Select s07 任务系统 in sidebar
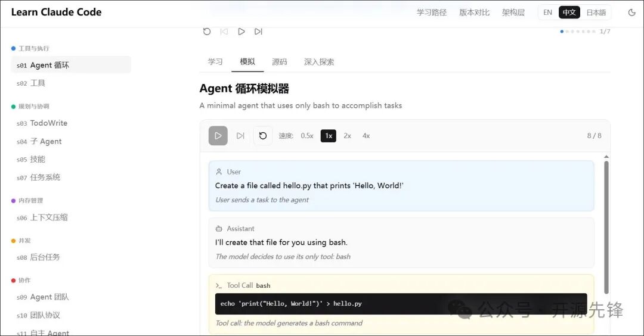Image resolution: width=644 pixels, height=336 pixels. click(71, 178)
